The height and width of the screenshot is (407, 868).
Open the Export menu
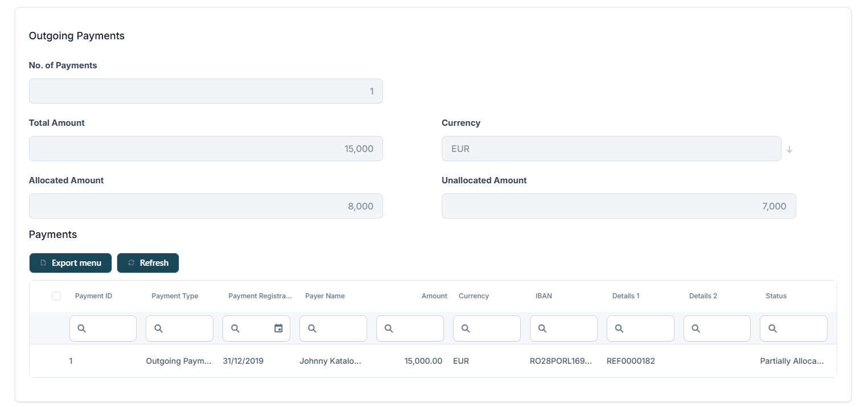71,263
